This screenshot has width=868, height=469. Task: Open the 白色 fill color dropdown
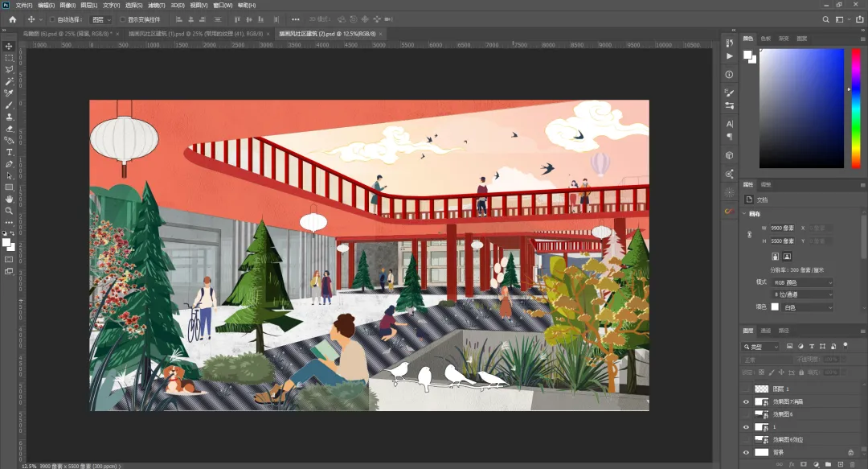808,307
